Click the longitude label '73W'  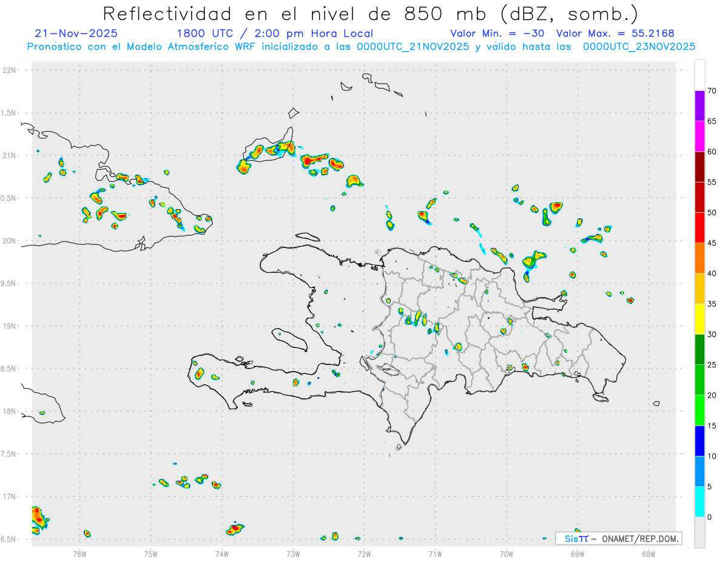pos(293,554)
